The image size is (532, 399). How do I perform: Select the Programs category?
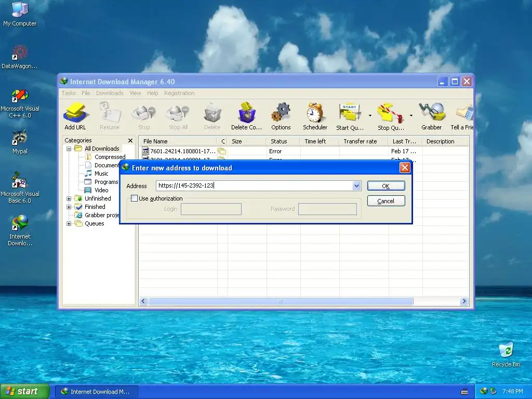click(x=106, y=182)
